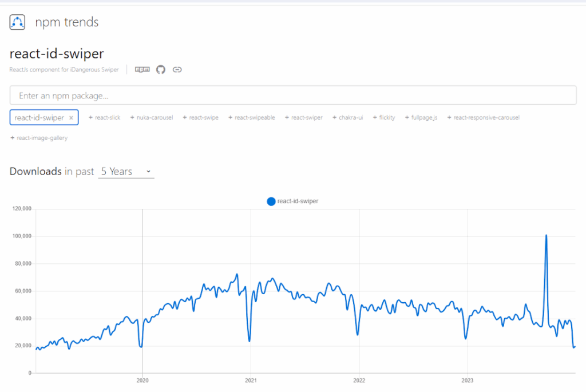586x392 pixels.
Task: Add fullpage.js suggestion
Action: point(421,118)
